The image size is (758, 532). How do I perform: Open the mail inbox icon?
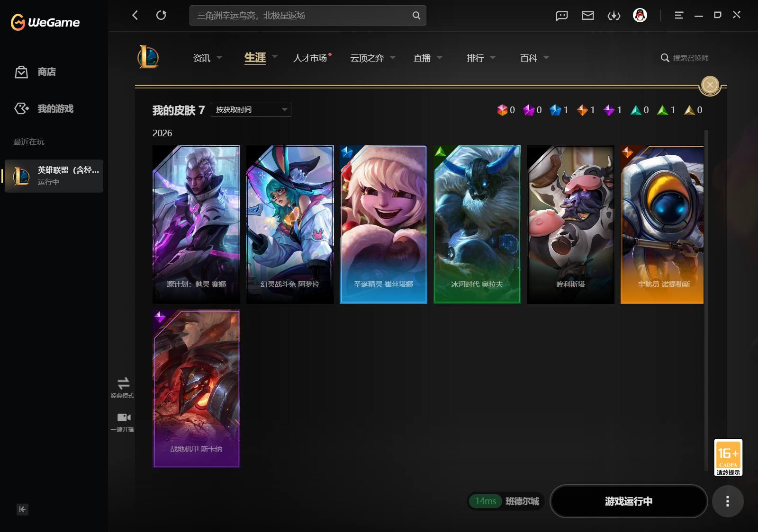(x=587, y=16)
